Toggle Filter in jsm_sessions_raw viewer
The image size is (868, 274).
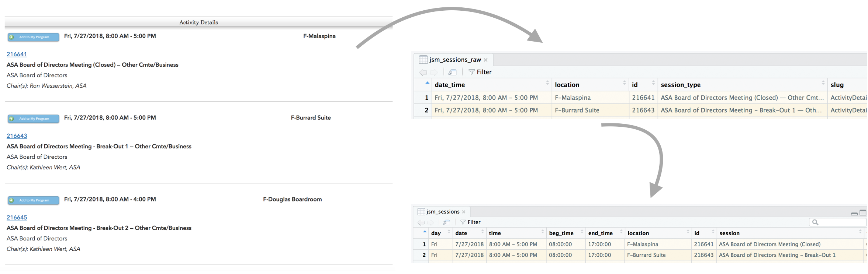[x=480, y=72]
